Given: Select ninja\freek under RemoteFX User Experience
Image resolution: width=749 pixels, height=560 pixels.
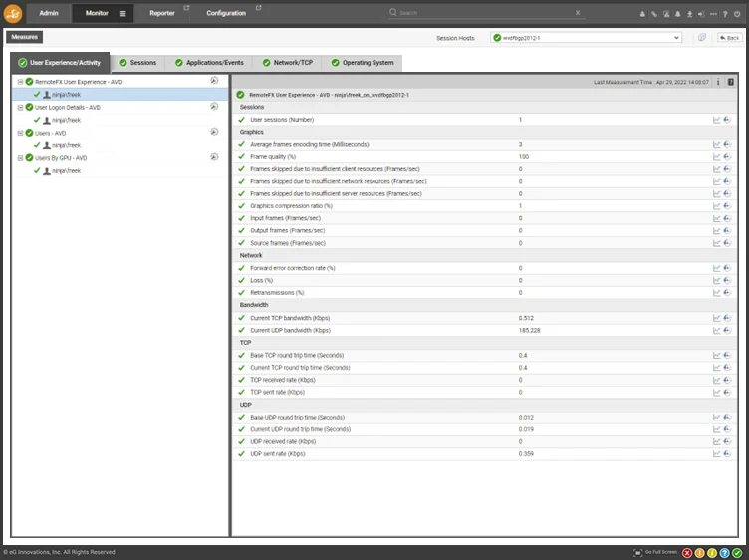Looking at the screenshot, I should tap(66, 95).
